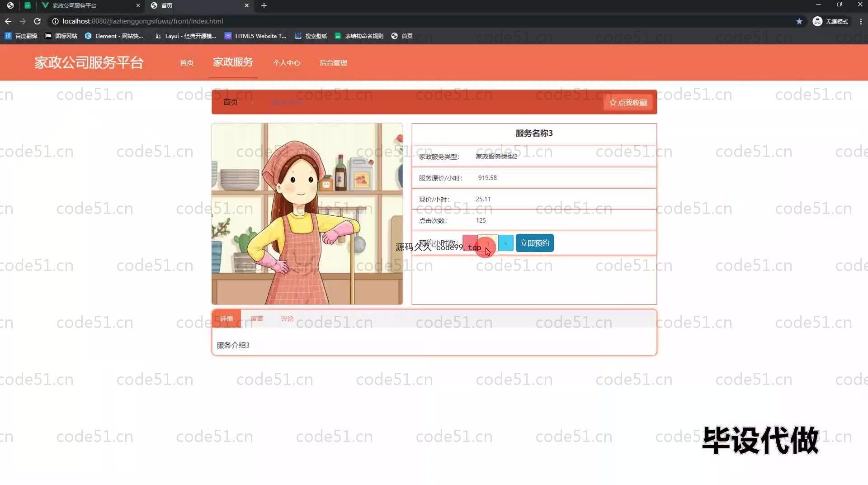Screen dimensions: 868x485
Task: Open 后台管理 in the navigation
Action: (333, 63)
